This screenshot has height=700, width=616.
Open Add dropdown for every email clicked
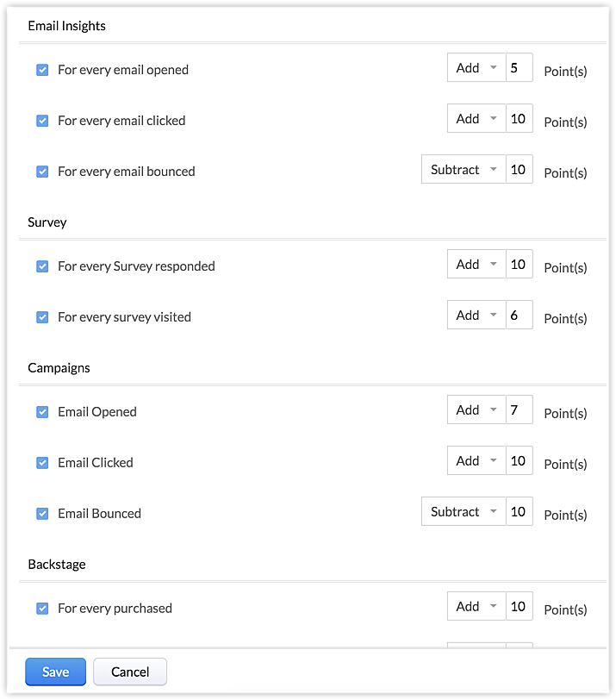pos(476,119)
